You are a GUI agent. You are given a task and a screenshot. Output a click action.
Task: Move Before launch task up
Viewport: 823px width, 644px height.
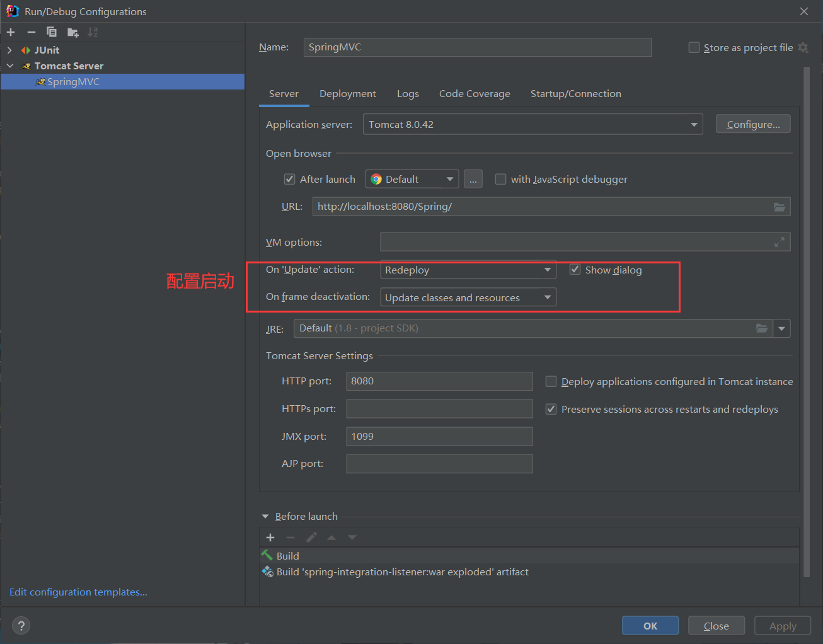click(x=331, y=538)
